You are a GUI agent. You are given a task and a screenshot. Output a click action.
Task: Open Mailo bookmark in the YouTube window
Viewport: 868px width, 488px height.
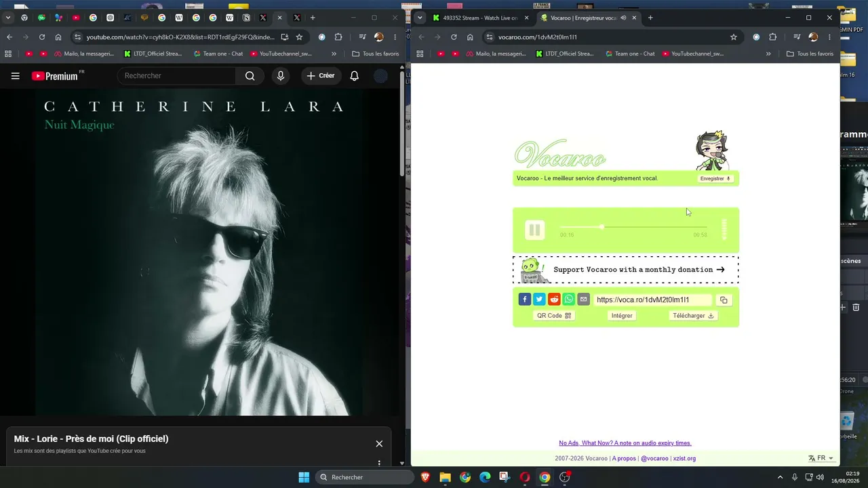click(84, 54)
